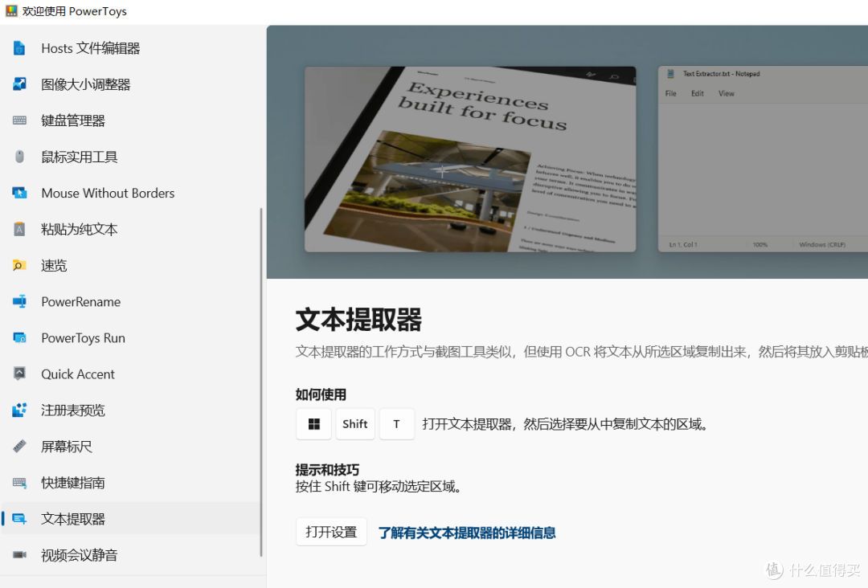Click the 文本提取器 entry in the sidebar
The width and height of the screenshot is (868, 588).
74,518
